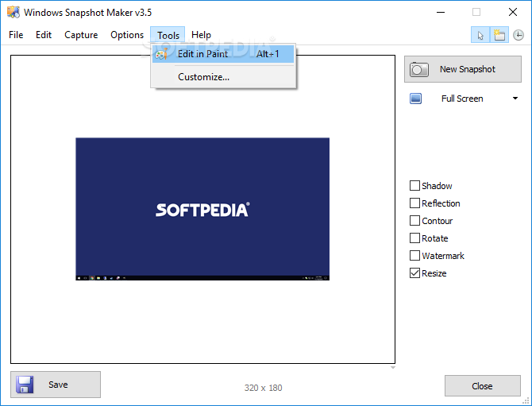532x406 pixels.
Task: Click the small triangle below the preview
Action: (x=392, y=367)
